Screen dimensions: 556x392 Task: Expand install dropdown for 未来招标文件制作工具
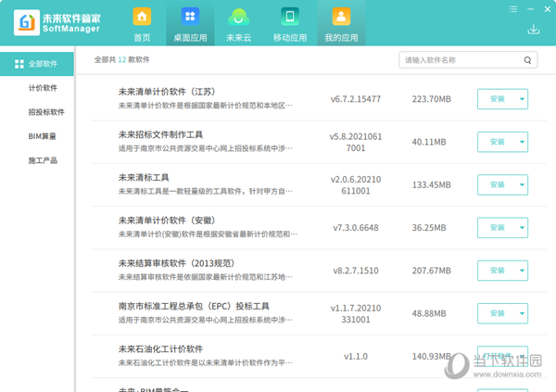coord(523,142)
